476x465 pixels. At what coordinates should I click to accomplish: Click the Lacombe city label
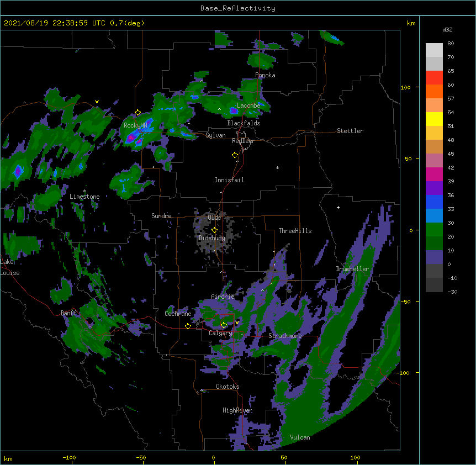click(248, 105)
